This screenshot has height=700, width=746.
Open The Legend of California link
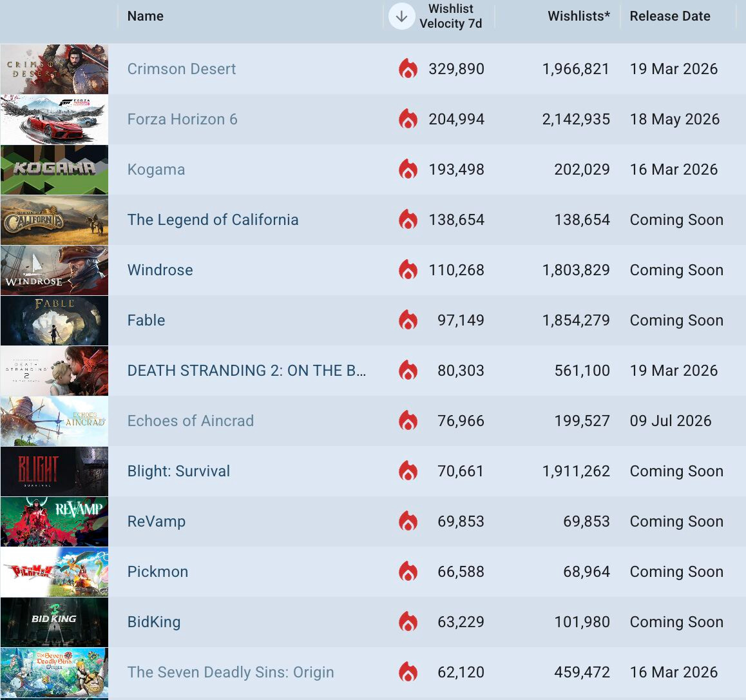click(213, 220)
